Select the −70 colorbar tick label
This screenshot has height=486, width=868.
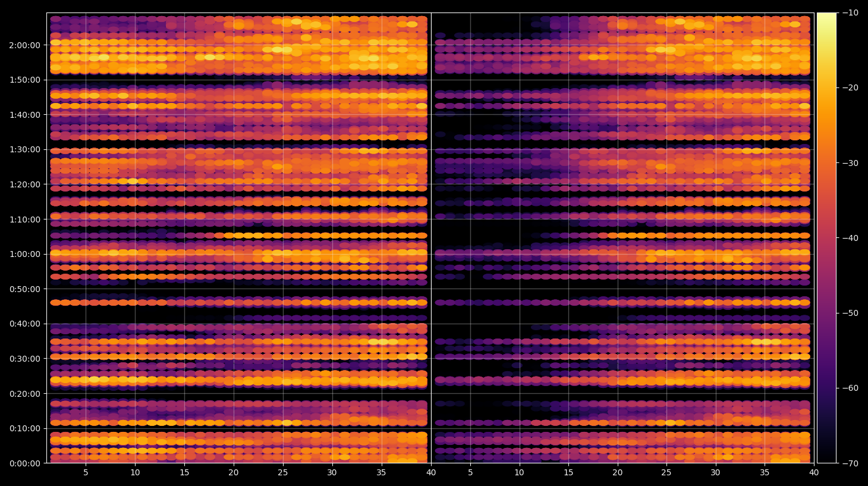(x=850, y=463)
